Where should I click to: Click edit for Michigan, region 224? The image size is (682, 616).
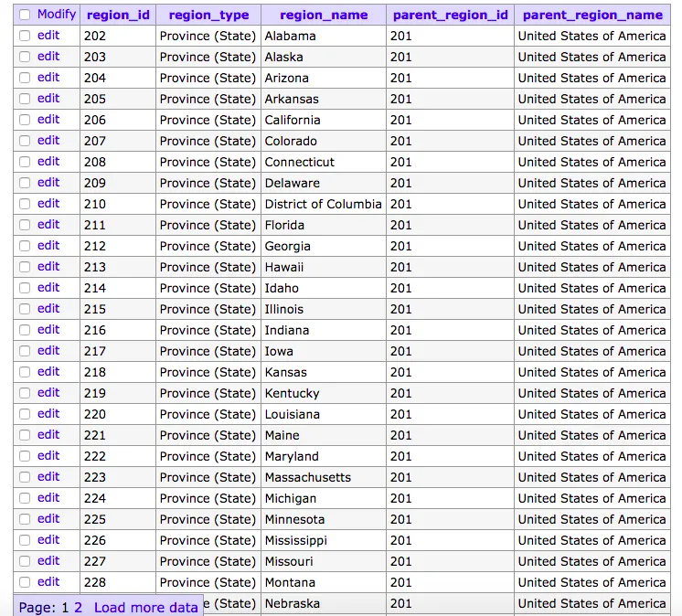[48, 498]
